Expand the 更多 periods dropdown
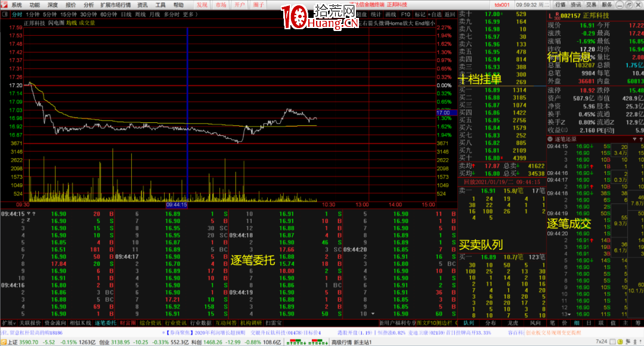644x346 pixels. pos(191,14)
